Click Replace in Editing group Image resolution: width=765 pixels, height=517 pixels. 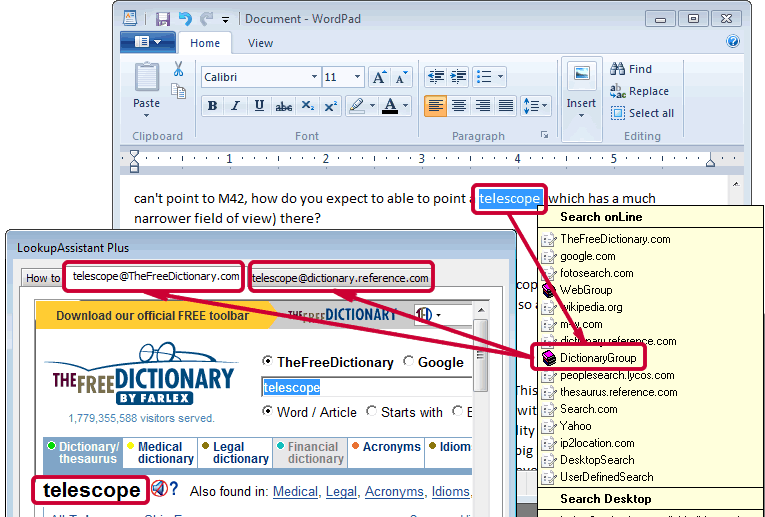pyautogui.click(x=639, y=91)
